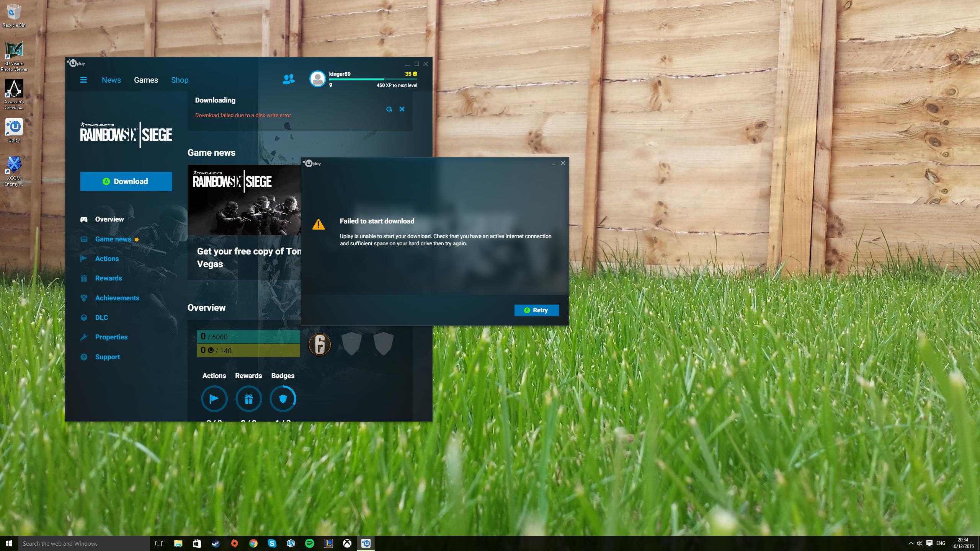Viewport: 980px width, 551px height.
Task: Select Rewards in the game sidebar
Action: (x=108, y=278)
